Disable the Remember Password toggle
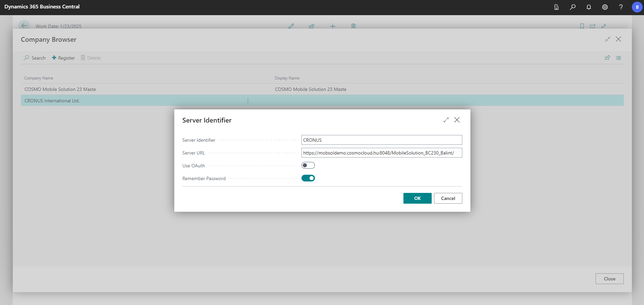The image size is (644, 305). [308, 178]
